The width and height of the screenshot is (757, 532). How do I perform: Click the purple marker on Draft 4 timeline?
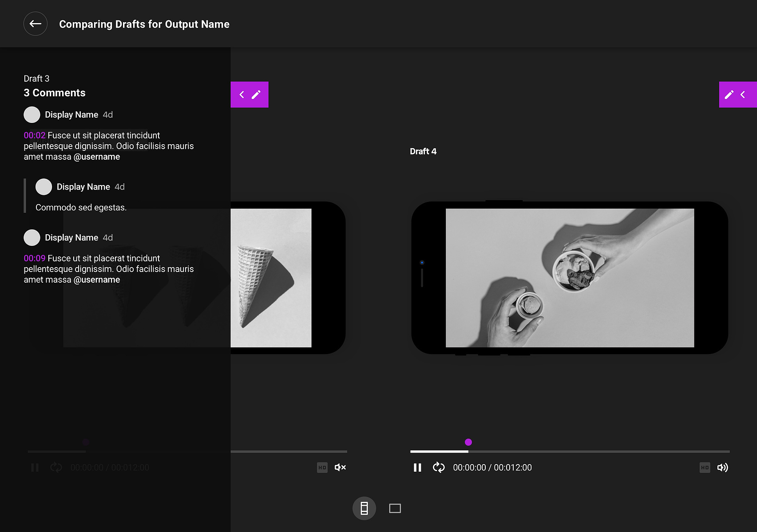click(468, 442)
